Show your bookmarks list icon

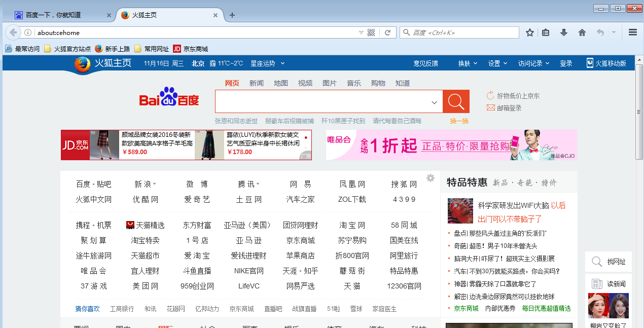546,32
